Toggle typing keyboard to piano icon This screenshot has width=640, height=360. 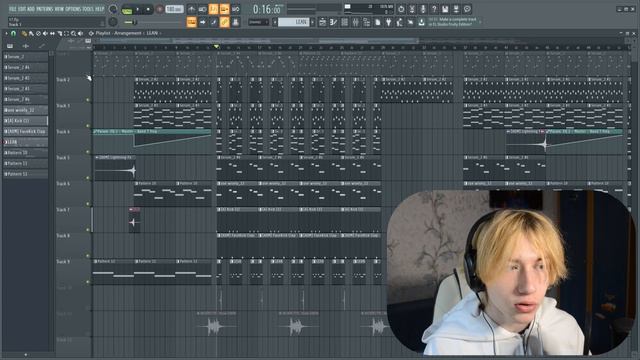point(191,22)
